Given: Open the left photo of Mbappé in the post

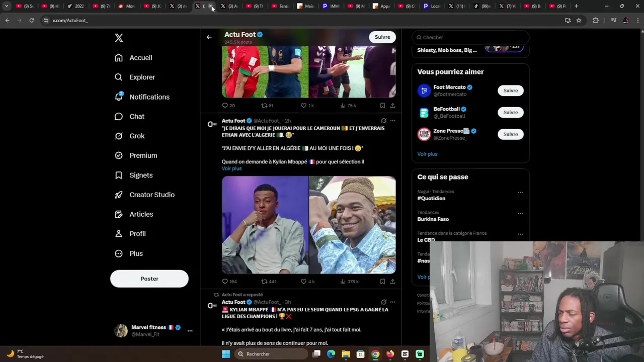Looking at the screenshot, I should 265,225.
